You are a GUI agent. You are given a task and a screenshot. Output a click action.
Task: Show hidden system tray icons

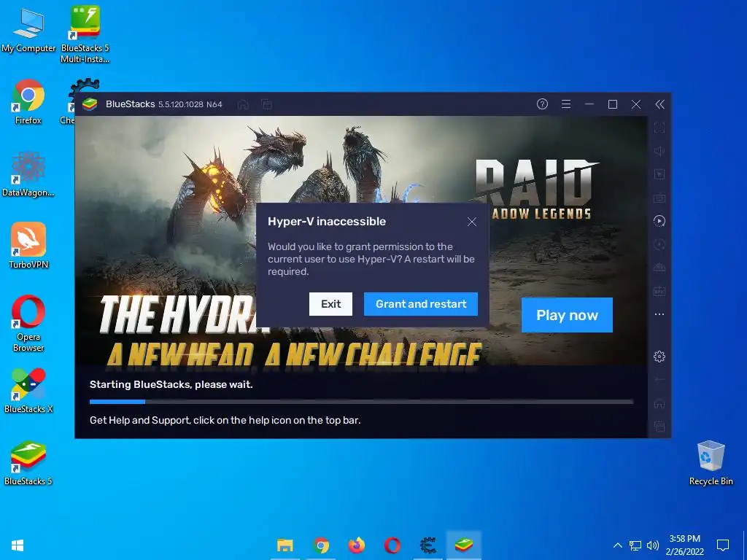[617, 545]
